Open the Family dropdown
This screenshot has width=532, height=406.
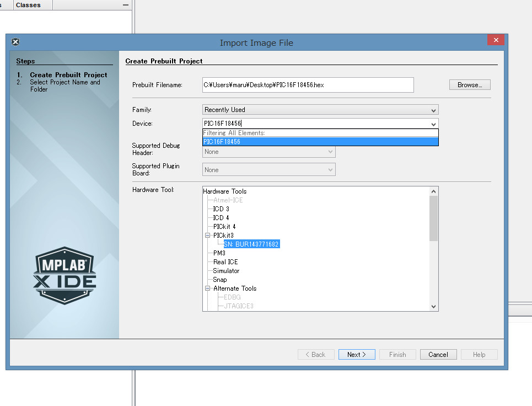tap(320, 110)
